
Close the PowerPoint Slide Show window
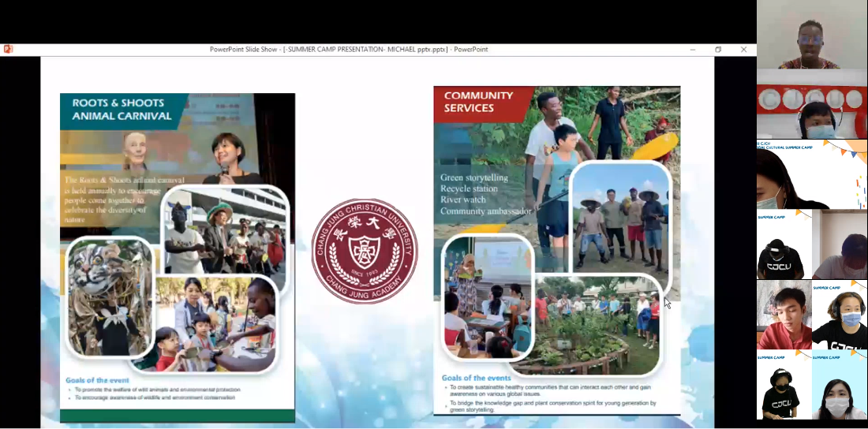pyautogui.click(x=743, y=49)
